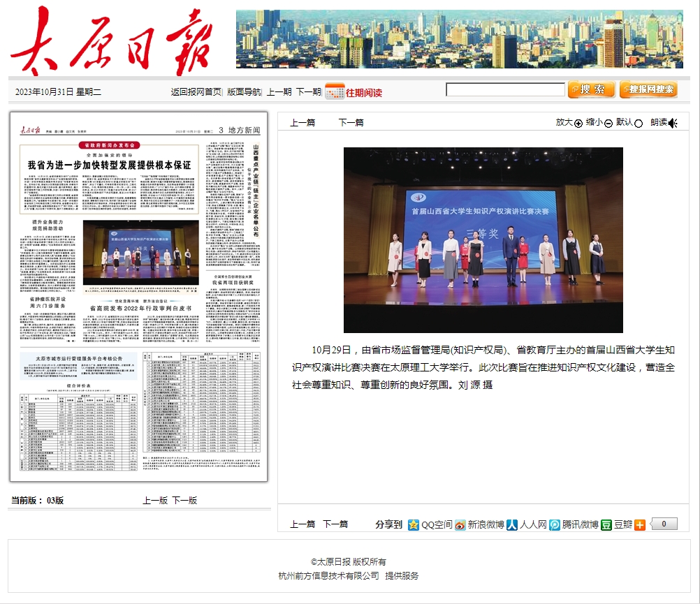700x604 pixels.
Task: Go to 返回报网首页 link
Action: (x=196, y=91)
